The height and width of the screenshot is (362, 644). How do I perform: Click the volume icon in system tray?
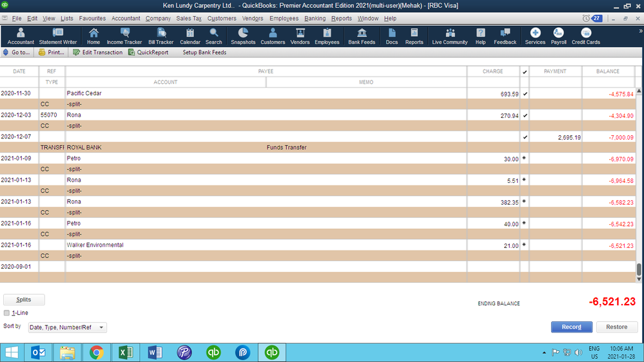578,352
